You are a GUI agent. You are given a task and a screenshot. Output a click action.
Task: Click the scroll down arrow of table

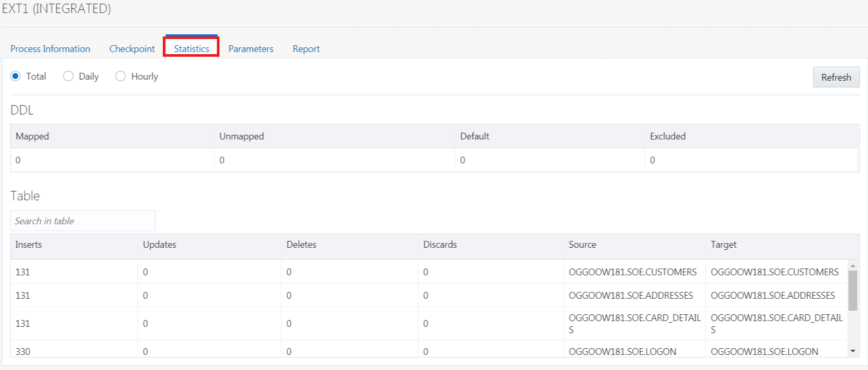pyautogui.click(x=853, y=351)
